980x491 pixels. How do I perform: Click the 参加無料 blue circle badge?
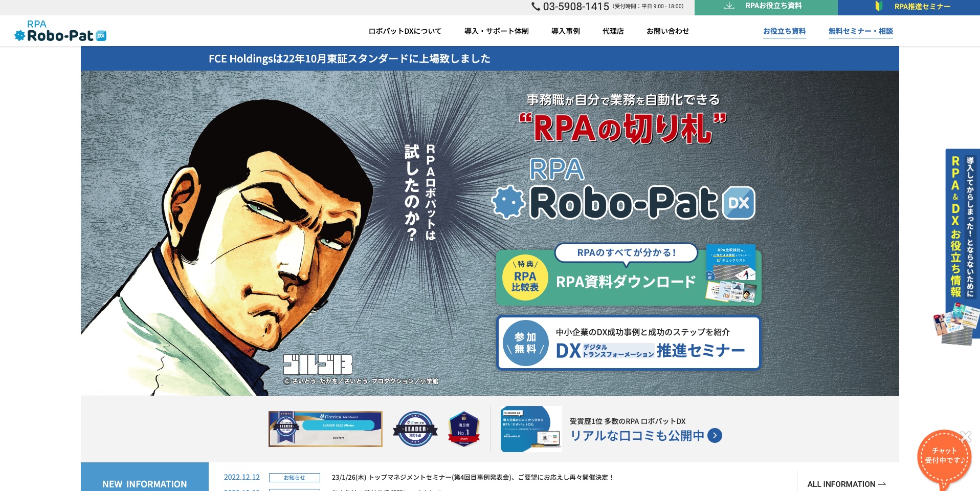pos(526,343)
